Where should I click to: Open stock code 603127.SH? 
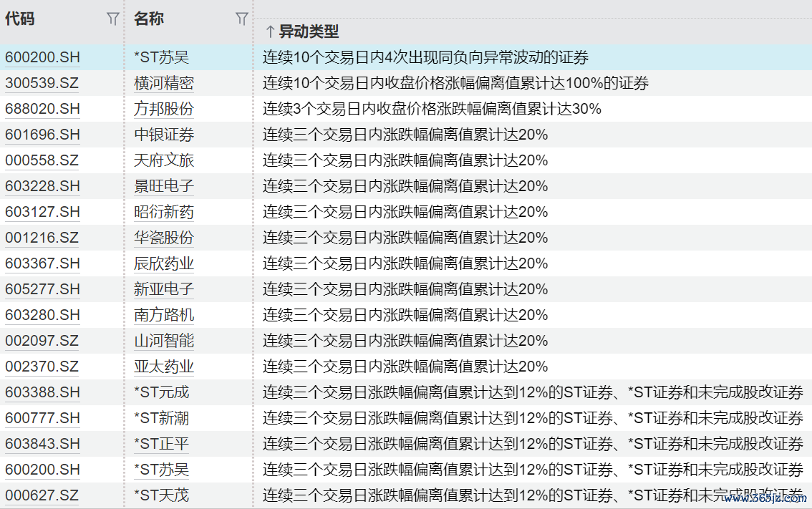[x=42, y=212]
